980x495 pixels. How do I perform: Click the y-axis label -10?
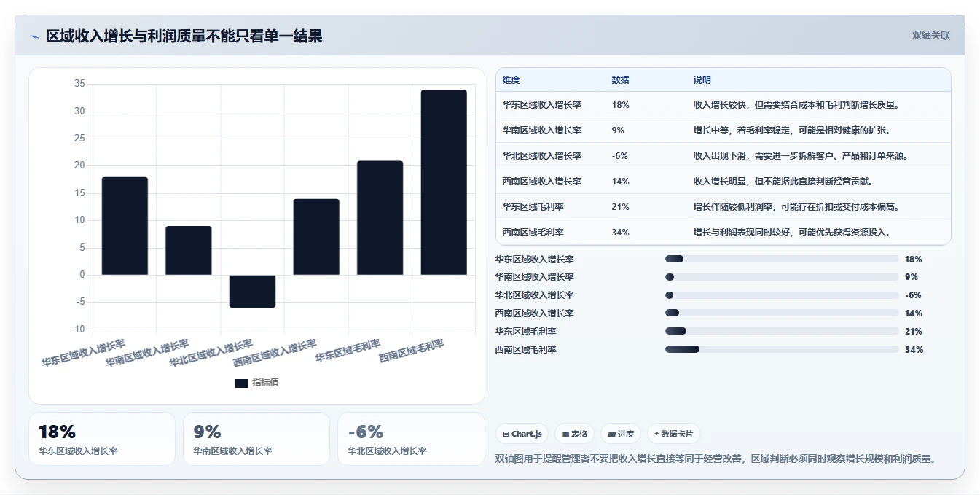point(78,330)
